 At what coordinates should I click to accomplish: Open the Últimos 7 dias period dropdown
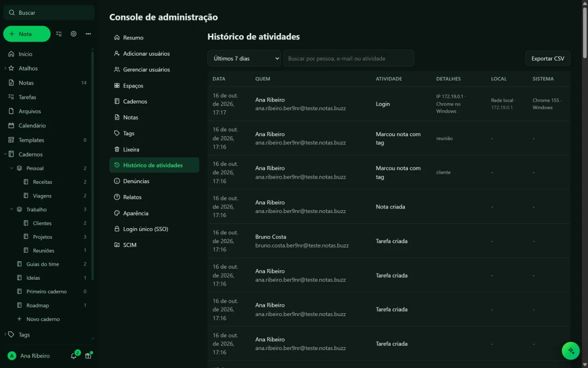click(244, 58)
